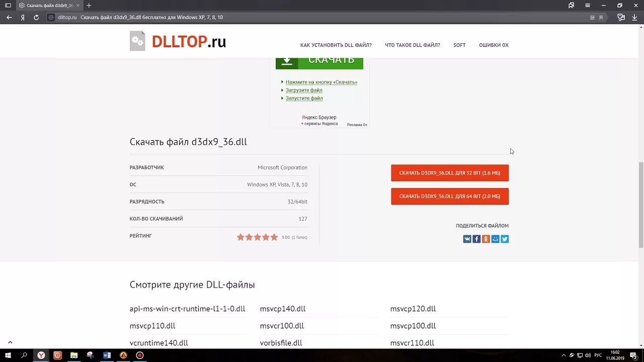Click the address bar showing dlltop.ru
The height and width of the screenshot is (362, 644).
[x=322, y=17]
